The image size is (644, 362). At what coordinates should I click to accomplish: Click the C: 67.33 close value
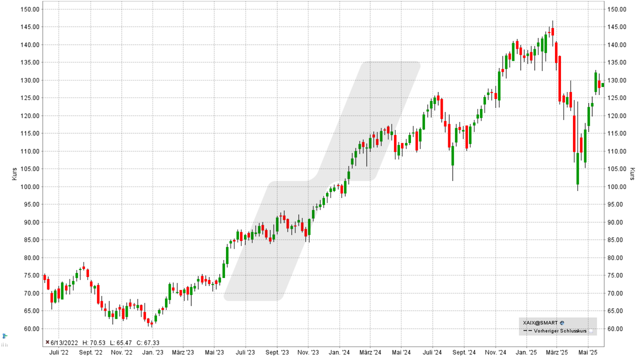[x=148, y=342]
